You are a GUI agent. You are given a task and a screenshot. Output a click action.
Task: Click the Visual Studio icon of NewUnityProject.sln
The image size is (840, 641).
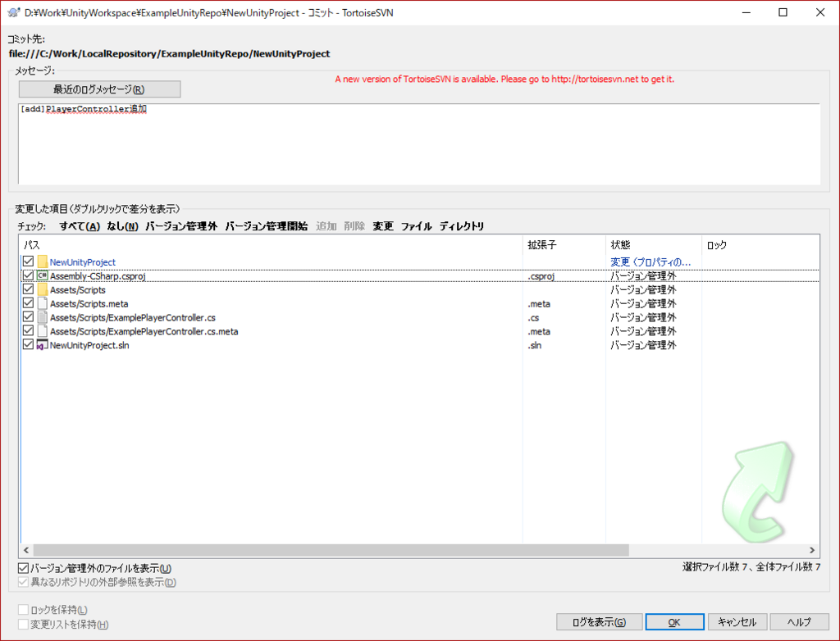pos(43,345)
